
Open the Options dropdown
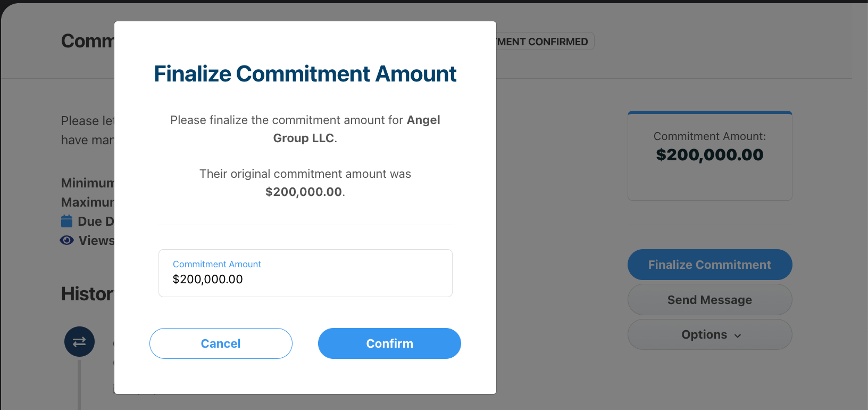point(710,334)
